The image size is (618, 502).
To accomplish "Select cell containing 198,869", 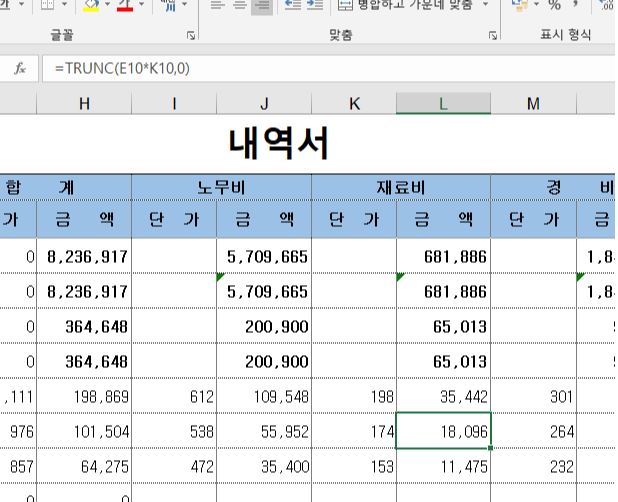I will click(84, 396).
